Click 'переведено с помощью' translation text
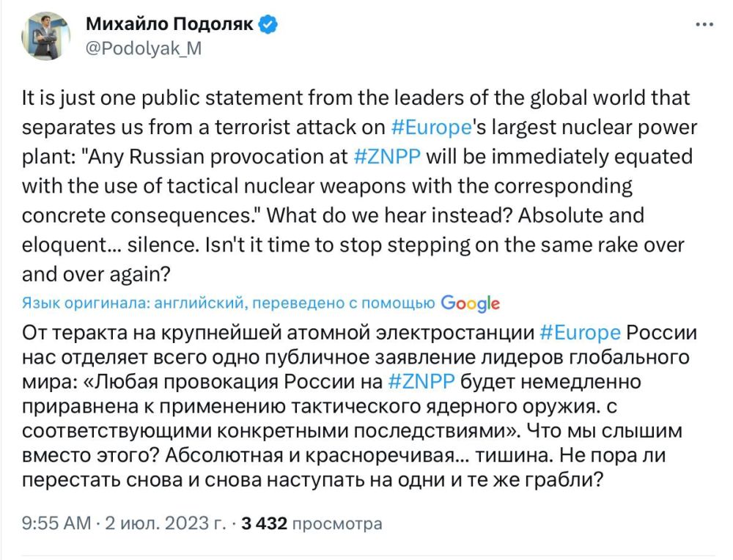The image size is (733, 560). [344, 303]
